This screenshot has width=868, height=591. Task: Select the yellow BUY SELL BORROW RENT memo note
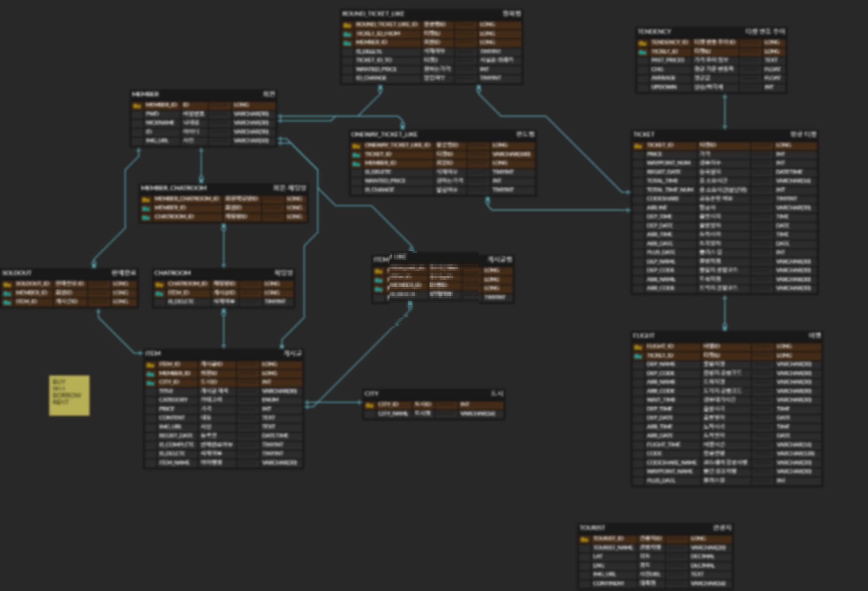(69, 396)
